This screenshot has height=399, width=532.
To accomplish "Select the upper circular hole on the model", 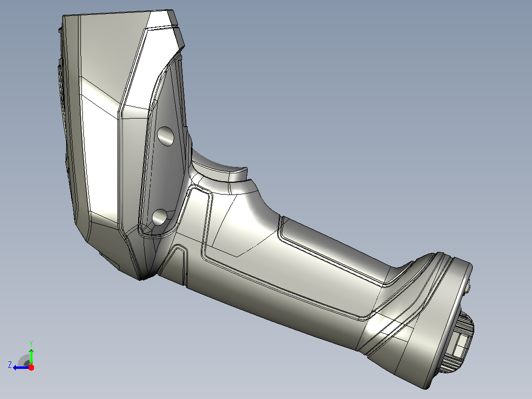I will (x=166, y=136).
